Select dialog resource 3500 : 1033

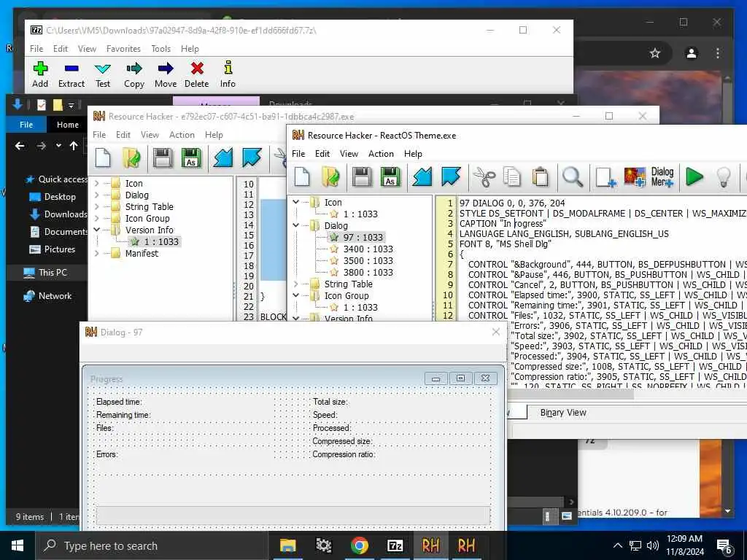point(368,260)
